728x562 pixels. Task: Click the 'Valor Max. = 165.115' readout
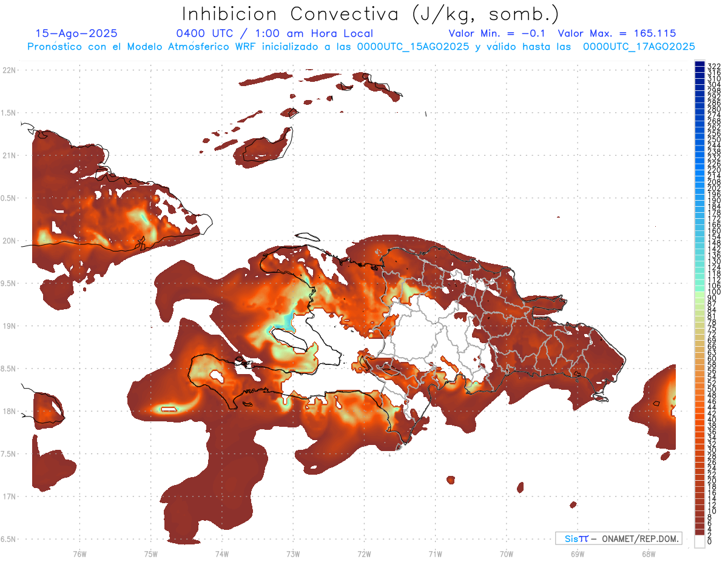point(617,33)
